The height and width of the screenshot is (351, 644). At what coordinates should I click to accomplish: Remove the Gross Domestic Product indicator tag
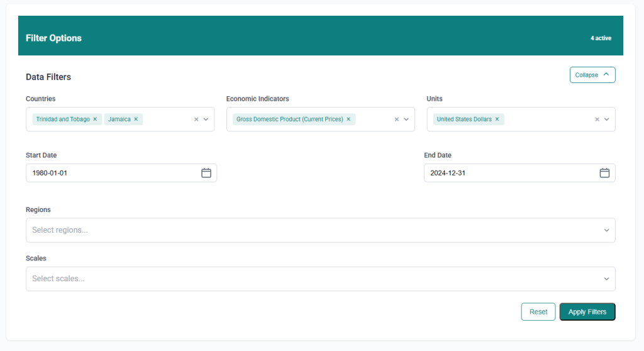click(x=348, y=119)
